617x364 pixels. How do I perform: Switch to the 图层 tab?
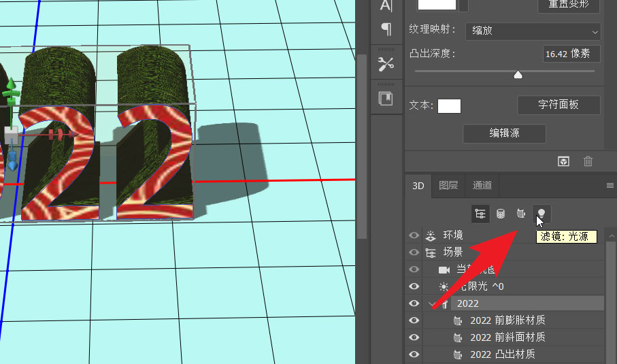coord(448,185)
